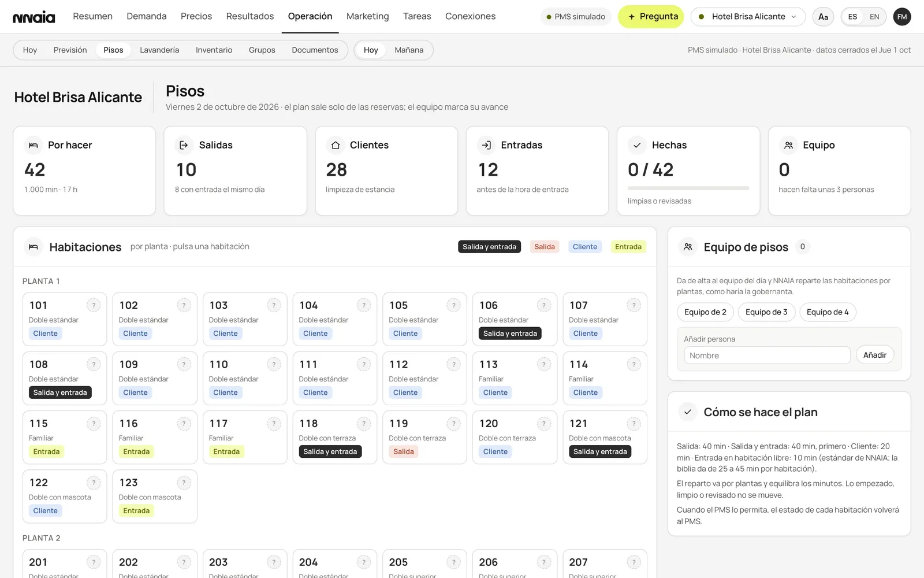Open help icon on room 113

pos(544,364)
